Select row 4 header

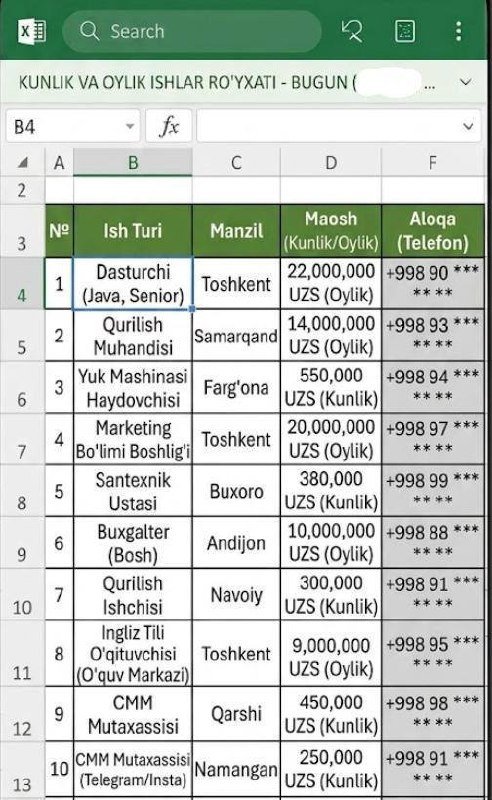22,283
